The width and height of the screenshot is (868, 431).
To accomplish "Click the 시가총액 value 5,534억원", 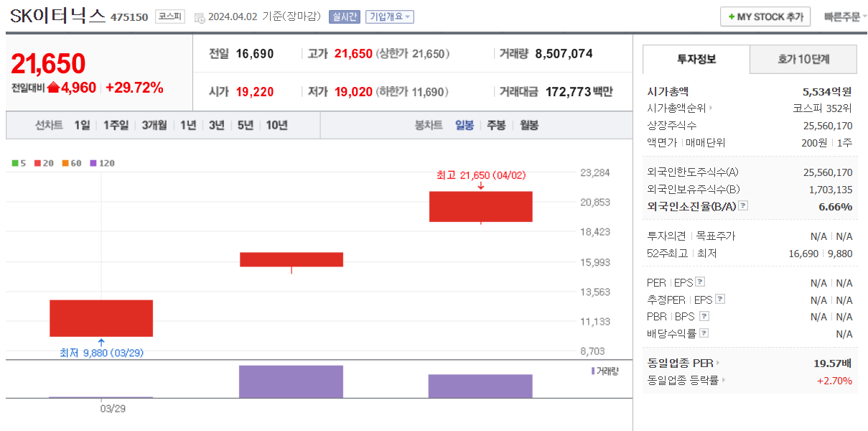I will click(x=827, y=91).
